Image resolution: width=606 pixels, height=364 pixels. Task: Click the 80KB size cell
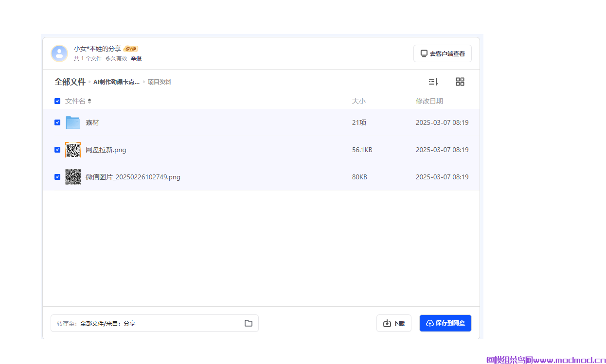[x=360, y=177]
